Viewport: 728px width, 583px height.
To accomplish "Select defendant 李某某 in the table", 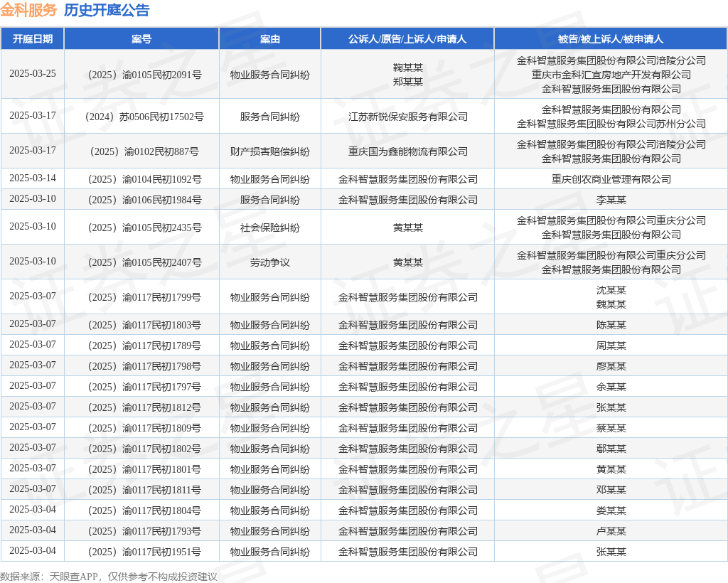I will 611,200.
